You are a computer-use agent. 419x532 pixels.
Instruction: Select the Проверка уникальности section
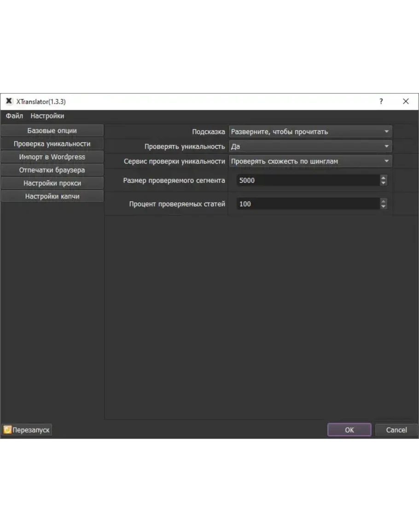(x=52, y=144)
